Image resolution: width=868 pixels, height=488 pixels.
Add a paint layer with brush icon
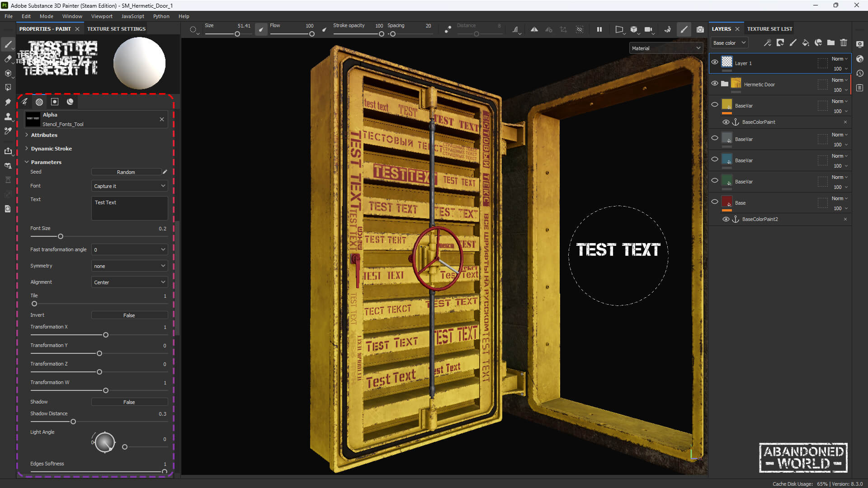(x=793, y=43)
